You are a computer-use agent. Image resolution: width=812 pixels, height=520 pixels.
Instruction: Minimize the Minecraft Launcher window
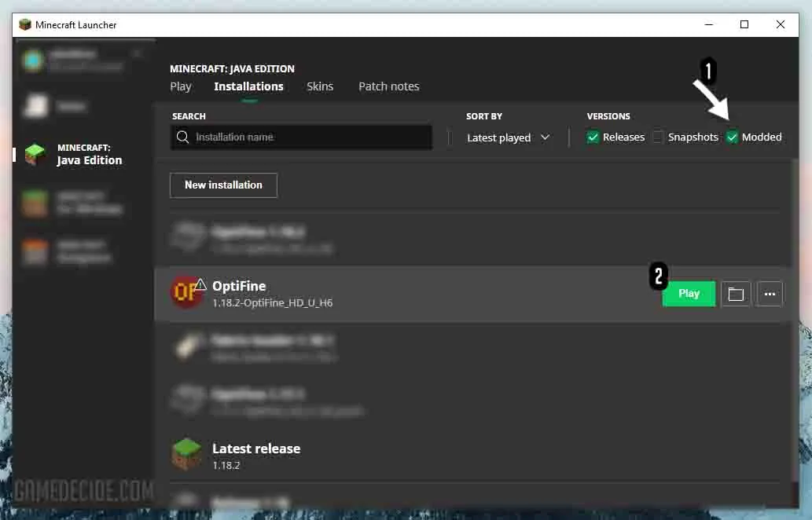click(709, 24)
